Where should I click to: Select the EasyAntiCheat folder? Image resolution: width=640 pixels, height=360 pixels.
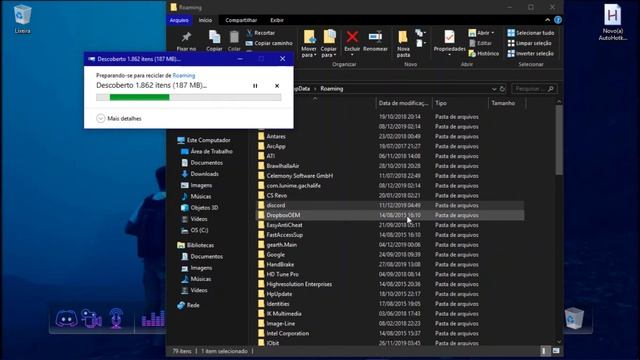click(x=284, y=225)
